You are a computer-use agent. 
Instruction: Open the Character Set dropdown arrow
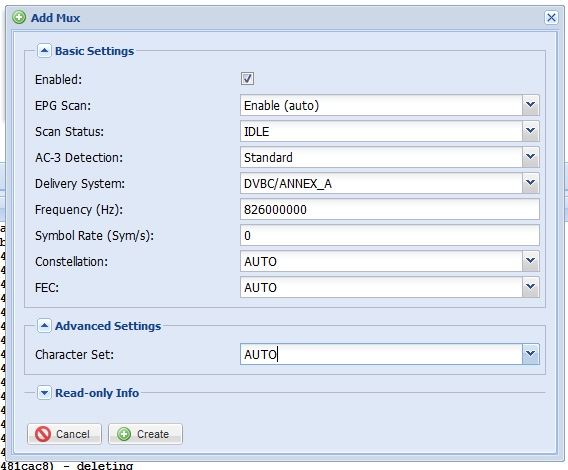tap(531, 354)
